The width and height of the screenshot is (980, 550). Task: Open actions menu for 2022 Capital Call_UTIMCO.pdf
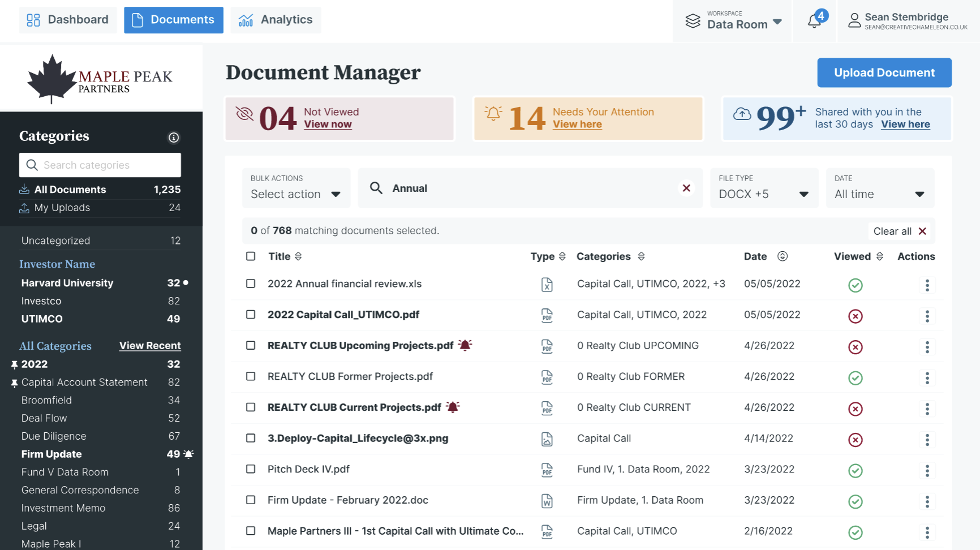coord(927,316)
